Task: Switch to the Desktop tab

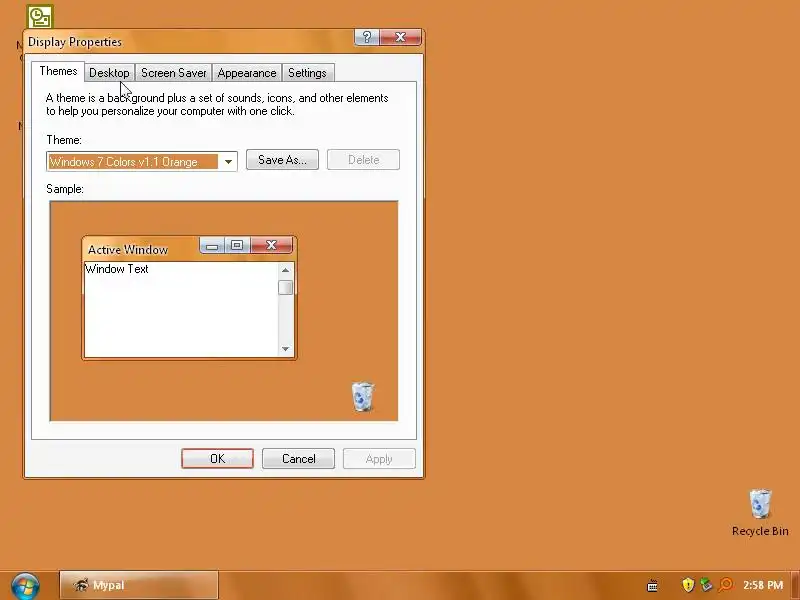Action: point(109,73)
